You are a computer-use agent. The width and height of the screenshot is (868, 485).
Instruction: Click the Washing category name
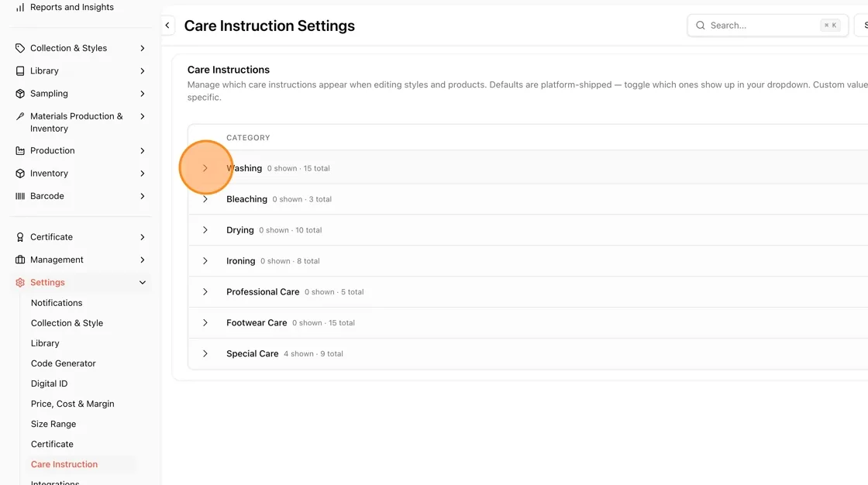(x=244, y=168)
